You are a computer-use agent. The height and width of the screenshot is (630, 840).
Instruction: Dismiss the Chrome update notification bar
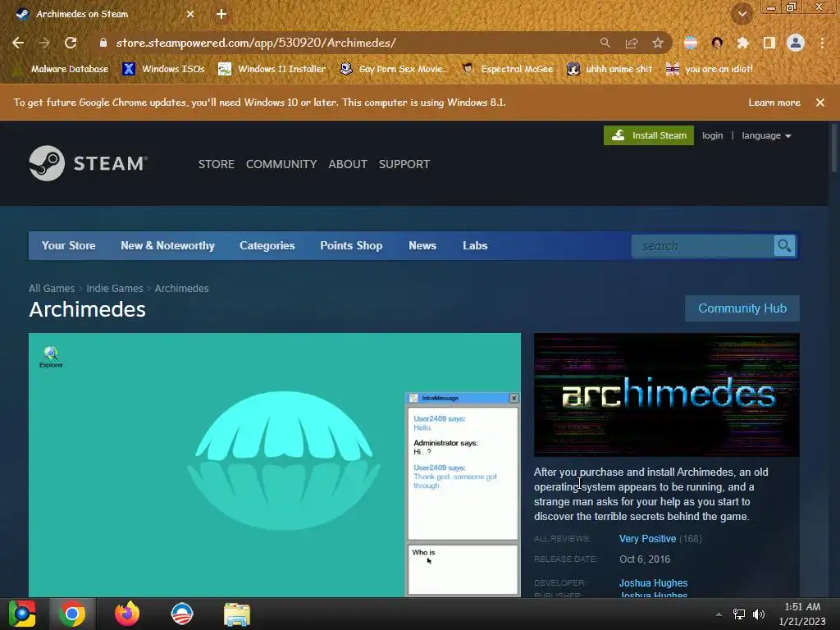click(820, 103)
